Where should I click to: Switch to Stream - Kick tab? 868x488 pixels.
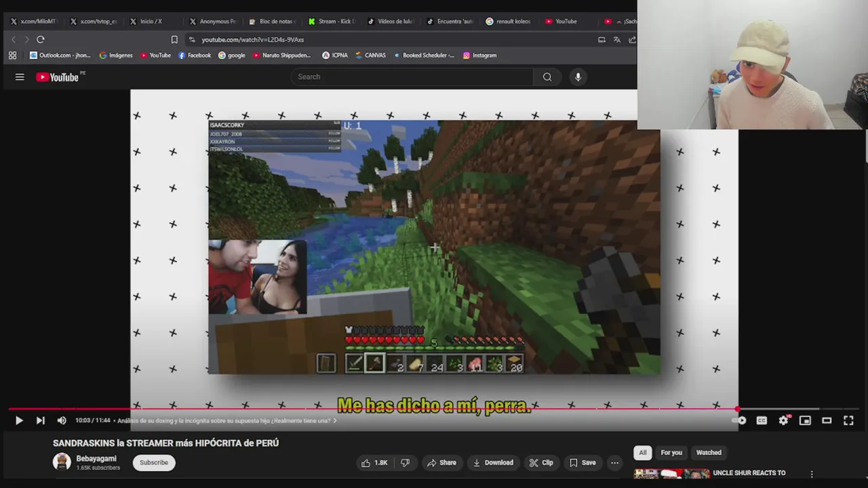pos(332,21)
